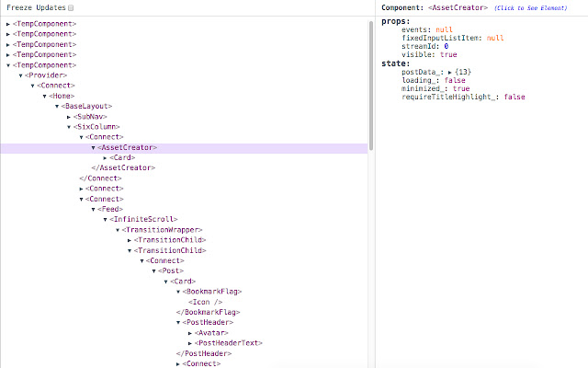Select the <BookmarkFlag> opening tag

click(212, 291)
